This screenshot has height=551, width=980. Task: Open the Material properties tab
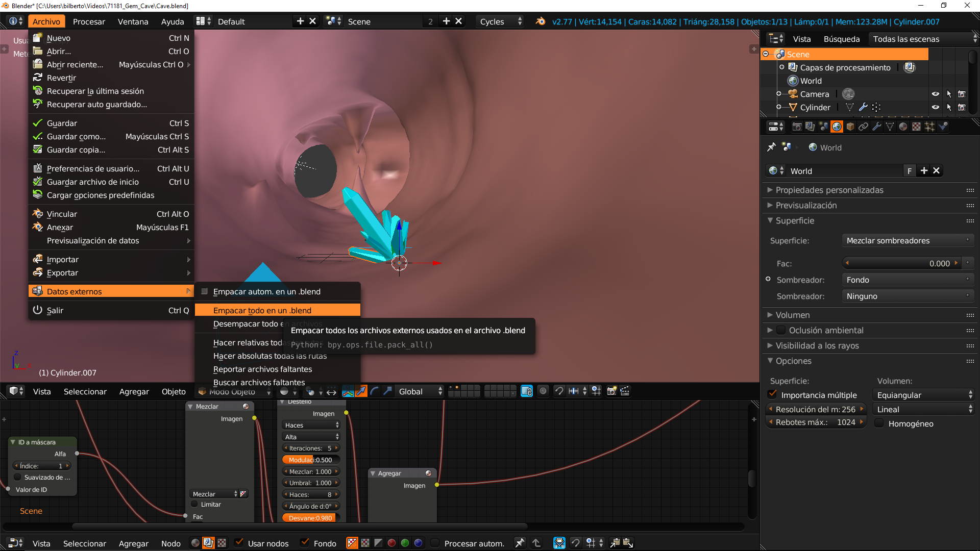(903, 127)
